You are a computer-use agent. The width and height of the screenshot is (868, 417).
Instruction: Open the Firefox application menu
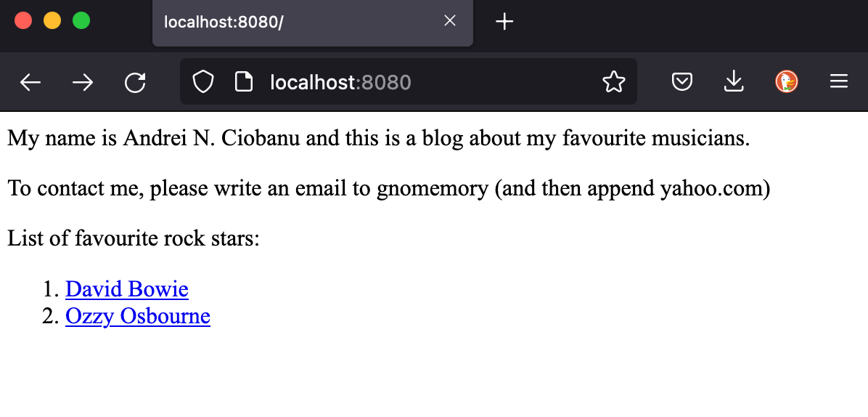click(839, 83)
